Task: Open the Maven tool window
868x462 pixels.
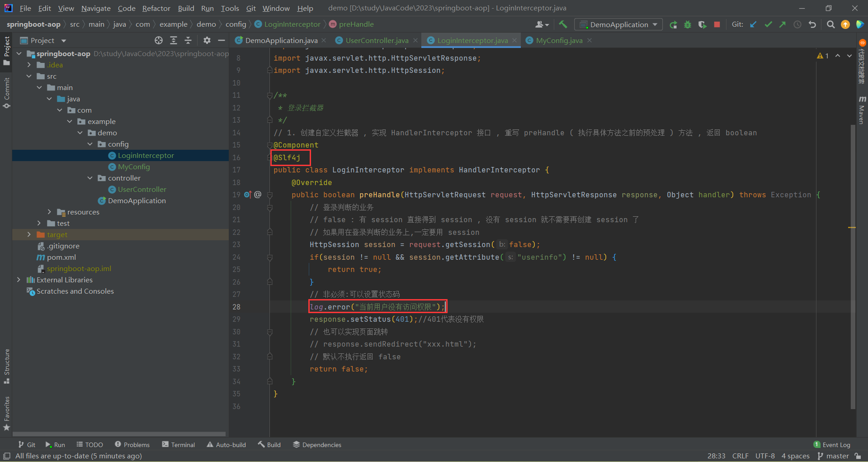Action: pyautogui.click(x=862, y=110)
